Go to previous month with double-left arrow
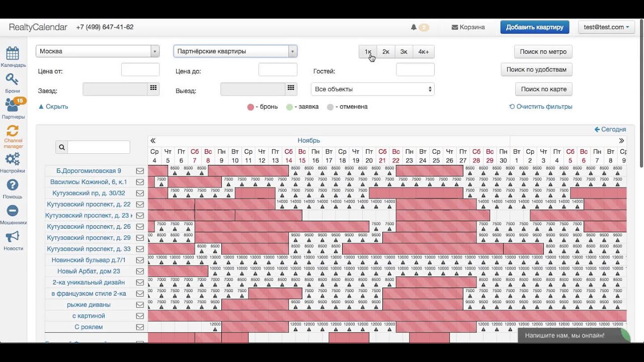This screenshot has height=362, width=644. [153, 141]
